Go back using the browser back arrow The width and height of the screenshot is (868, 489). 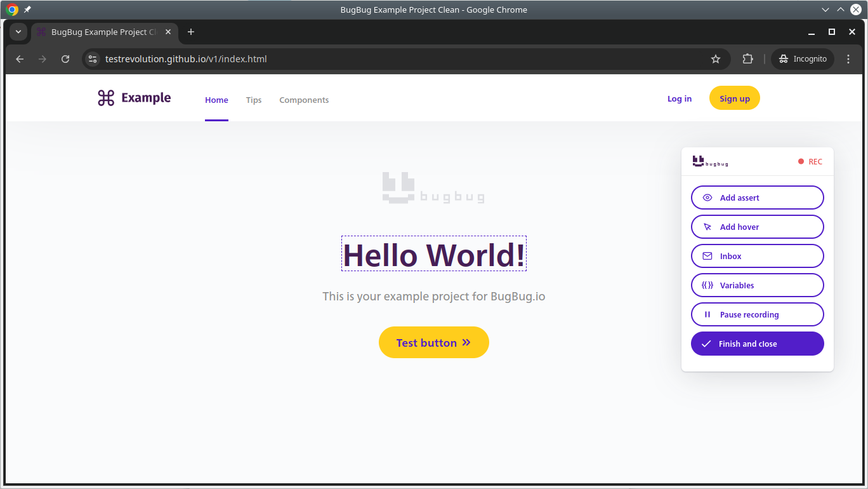[x=20, y=59]
